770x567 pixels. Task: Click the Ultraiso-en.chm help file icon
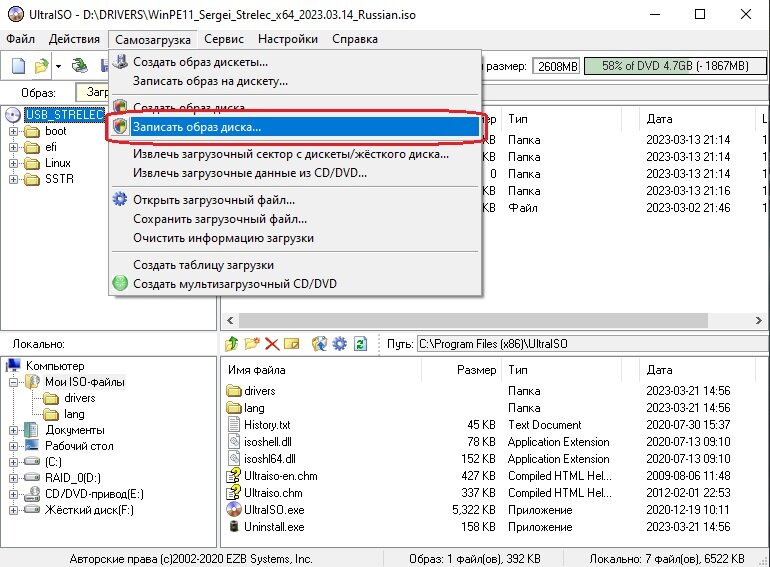tap(234, 476)
